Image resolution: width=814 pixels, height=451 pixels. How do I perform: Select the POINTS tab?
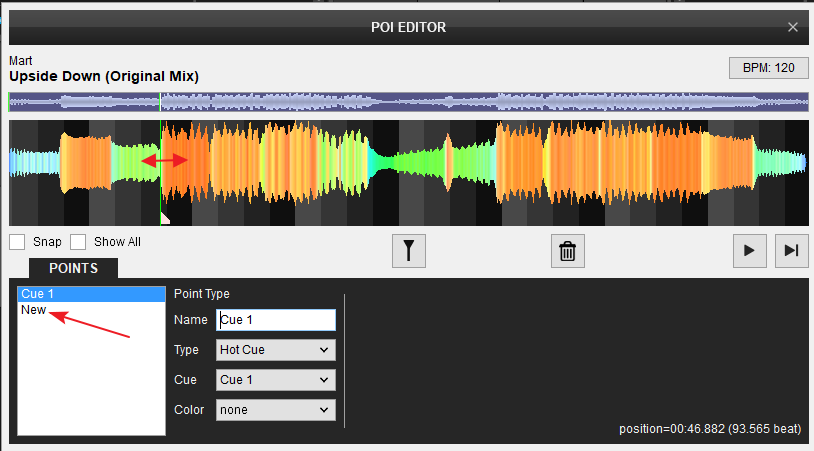[x=73, y=268]
